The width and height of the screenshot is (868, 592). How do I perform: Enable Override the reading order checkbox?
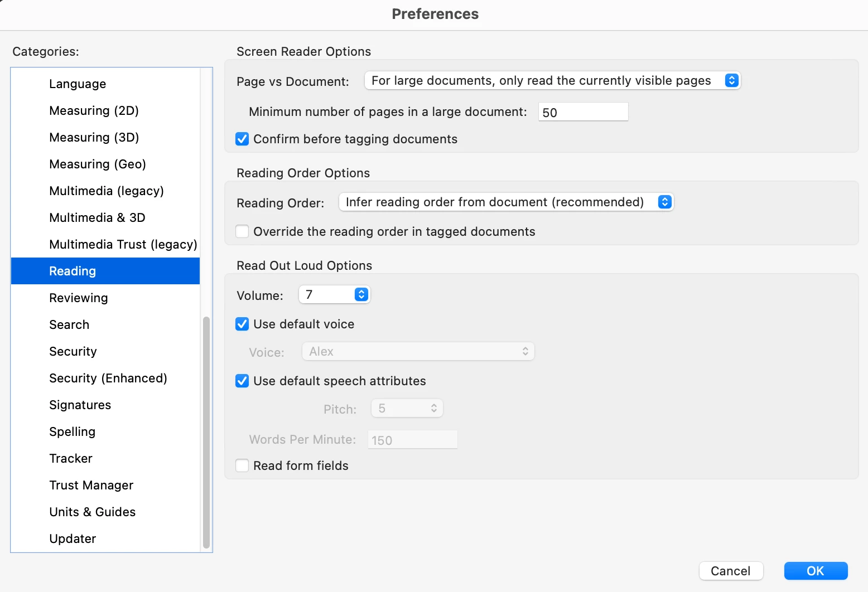click(x=242, y=231)
